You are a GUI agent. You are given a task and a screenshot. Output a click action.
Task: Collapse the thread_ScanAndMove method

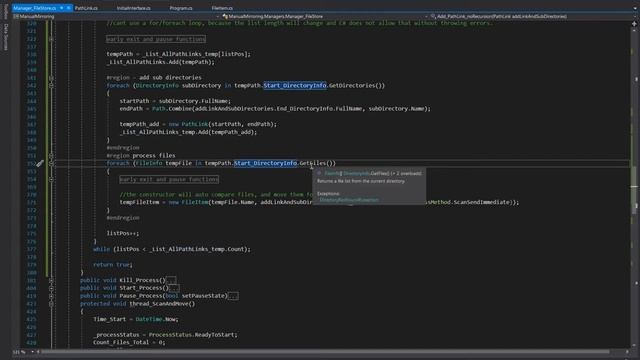pyautogui.click(x=51, y=304)
